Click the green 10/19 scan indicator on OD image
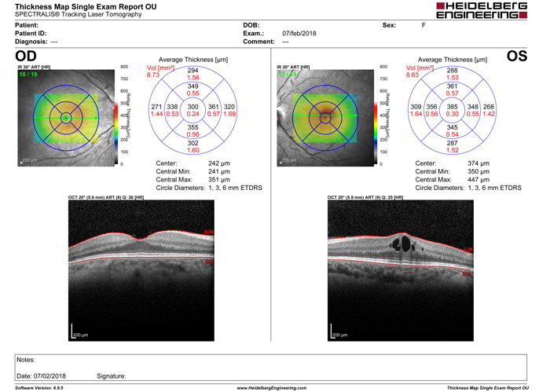 tap(29, 75)
